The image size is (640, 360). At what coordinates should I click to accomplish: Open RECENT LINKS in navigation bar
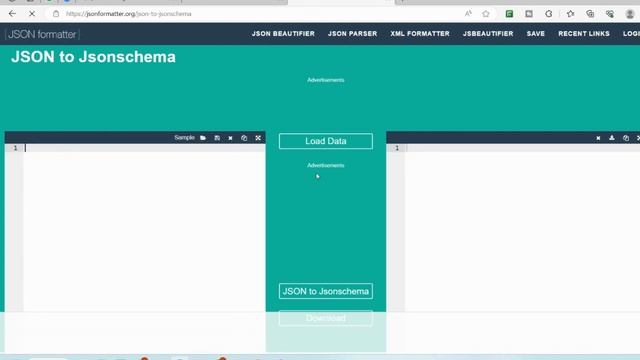point(584,34)
